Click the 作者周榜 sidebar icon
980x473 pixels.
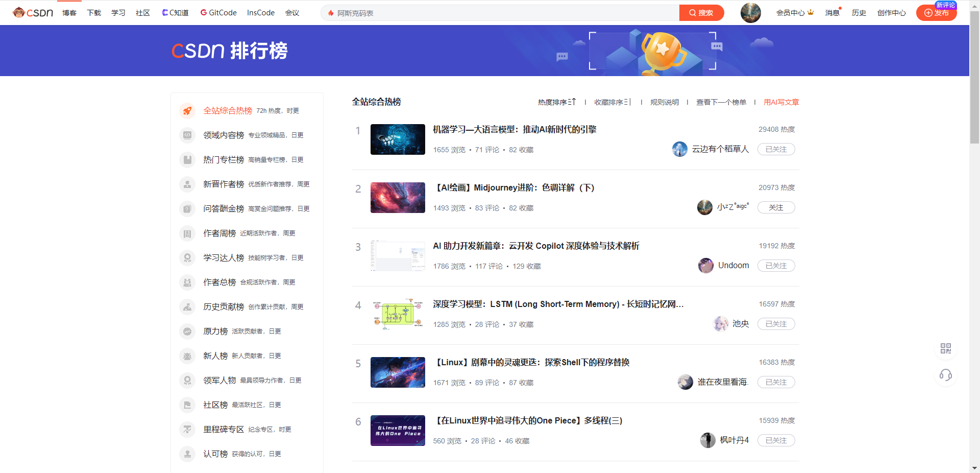187,233
